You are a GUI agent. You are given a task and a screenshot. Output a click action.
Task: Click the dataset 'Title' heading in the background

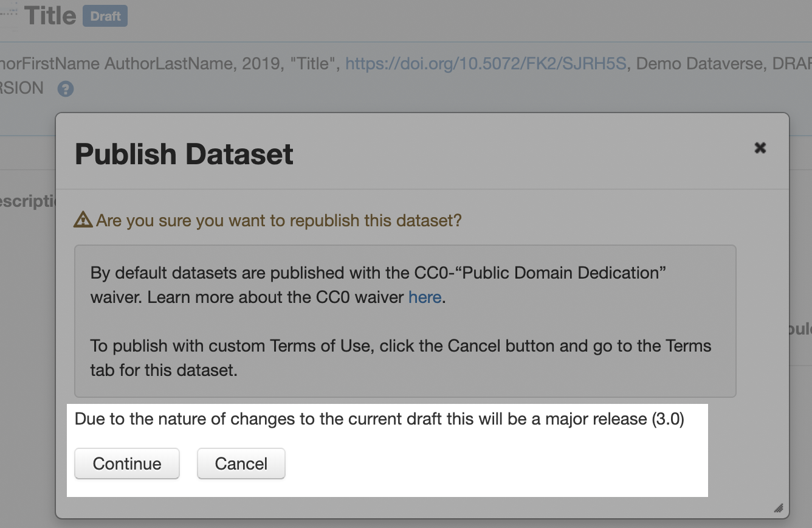tap(50, 16)
